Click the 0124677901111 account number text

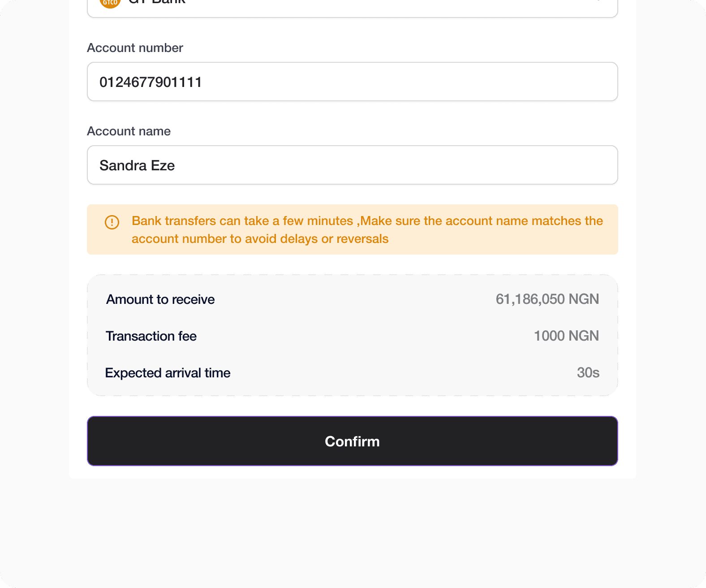click(151, 82)
